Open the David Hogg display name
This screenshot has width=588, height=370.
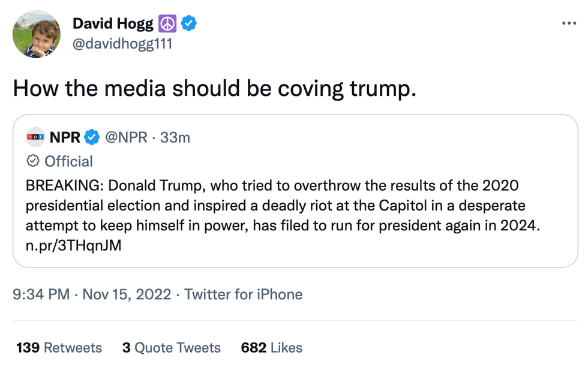[112, 24]
